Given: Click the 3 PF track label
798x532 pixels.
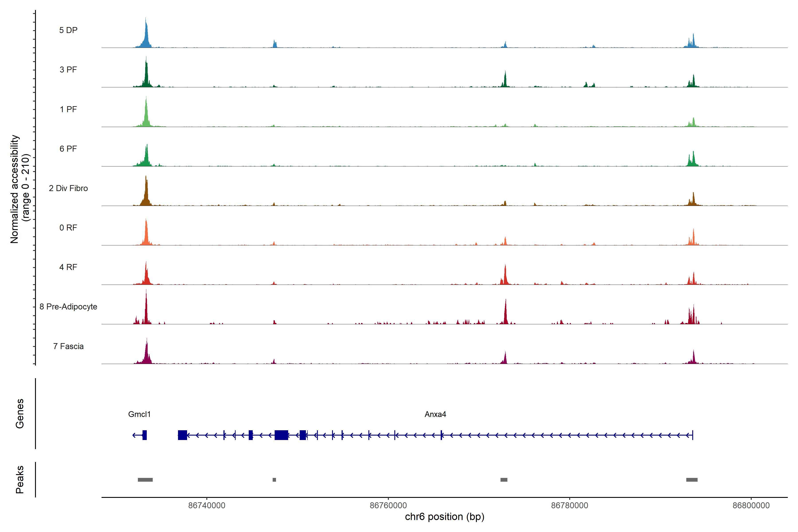Looking at the screenshot, I should (68, 70).
